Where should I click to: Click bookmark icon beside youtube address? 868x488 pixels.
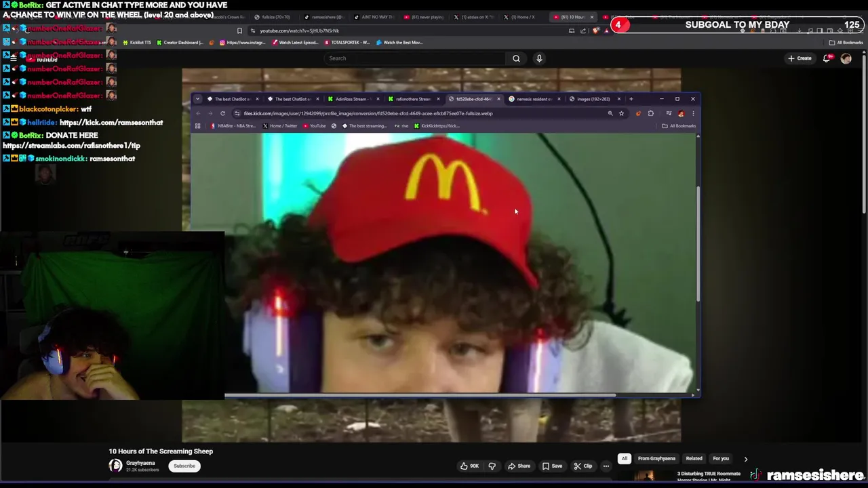pos(239,30)
